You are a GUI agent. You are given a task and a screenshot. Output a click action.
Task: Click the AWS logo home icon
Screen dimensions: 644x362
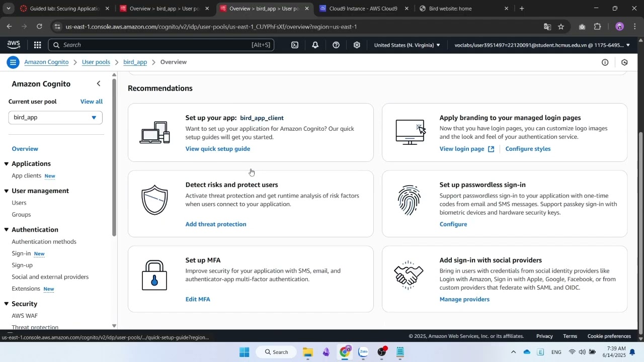click(14, 45)
